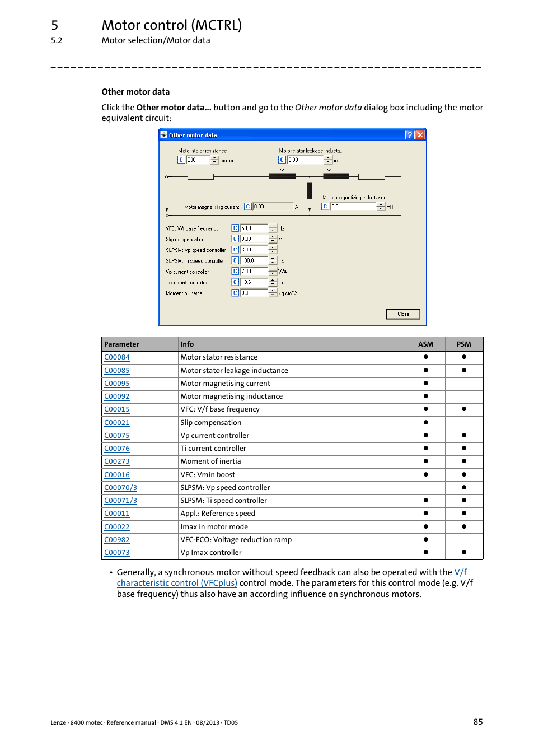This screenshot has height=756, width=534.
Task: Open the C00015 parameter link
Action: tap(117, 409)
